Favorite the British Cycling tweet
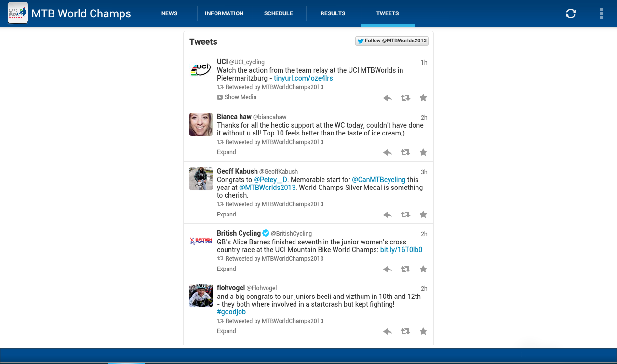 coord(423,269)
